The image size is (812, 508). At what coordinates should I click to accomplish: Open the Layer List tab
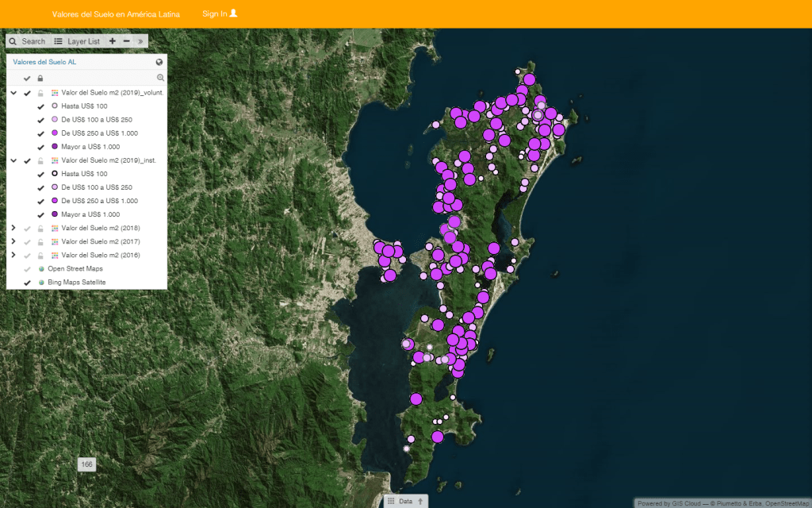[x=77, y=41]
